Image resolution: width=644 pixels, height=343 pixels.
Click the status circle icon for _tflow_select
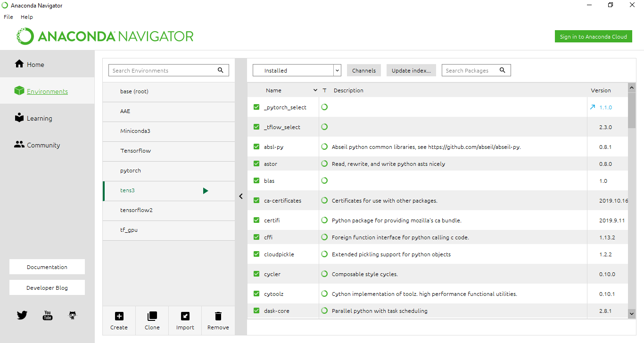pos(324,127)
